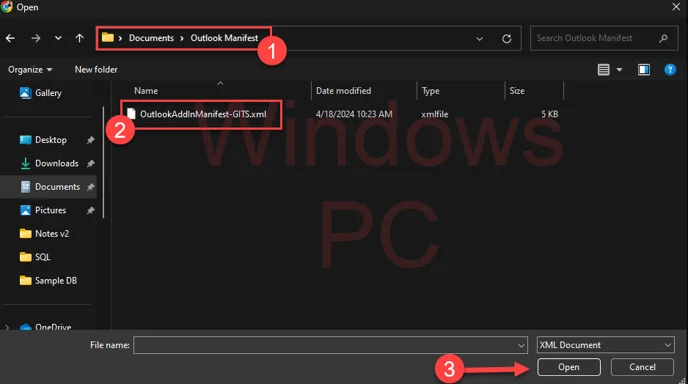Focus the Search Outlook Manifest box

click(x=604, y=38)
